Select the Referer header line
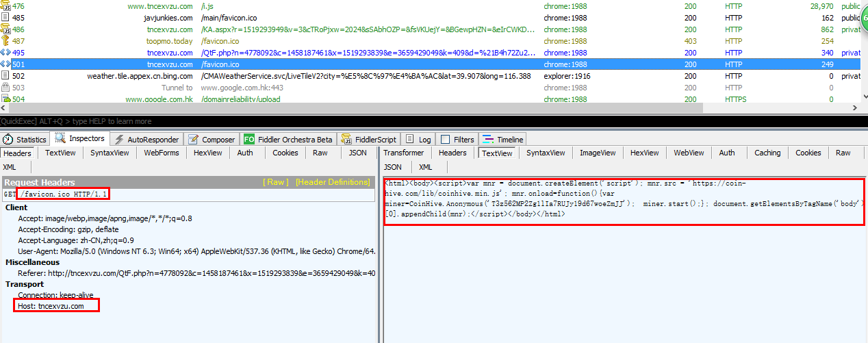 (x=196, y=273)
